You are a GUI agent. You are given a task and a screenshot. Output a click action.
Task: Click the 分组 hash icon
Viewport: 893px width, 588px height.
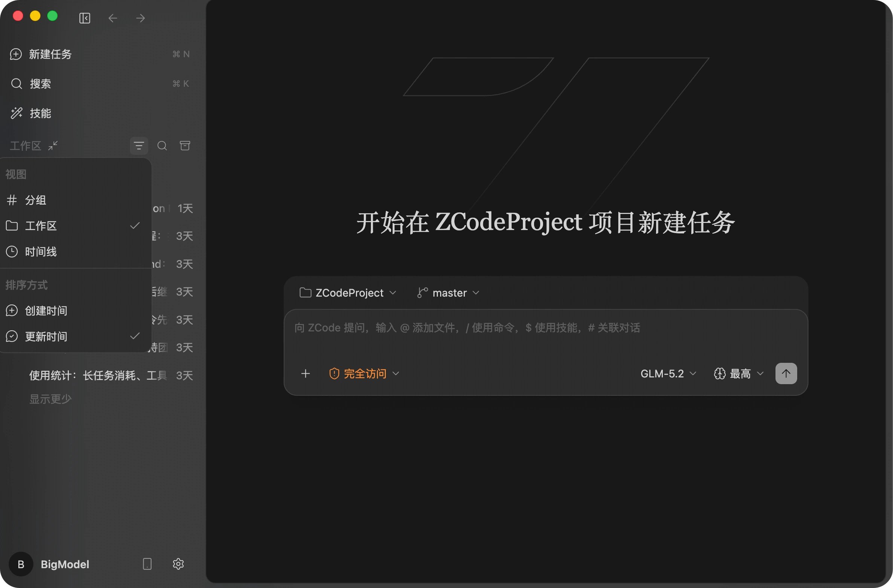point(12,200)
